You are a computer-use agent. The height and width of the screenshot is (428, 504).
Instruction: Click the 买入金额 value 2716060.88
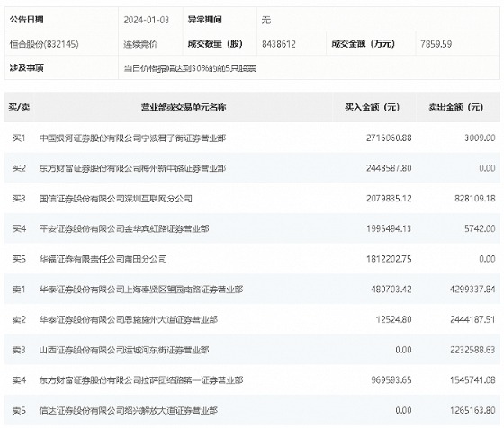pos(389,138)
